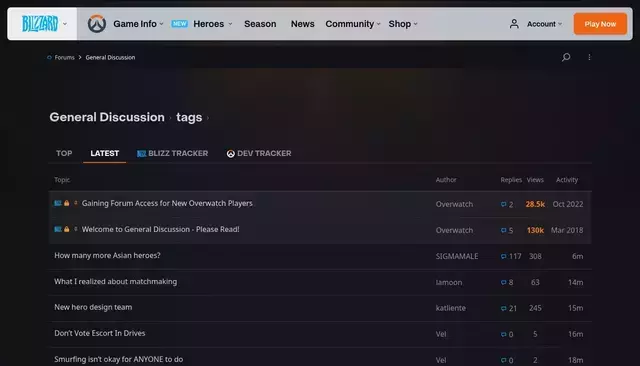Screen dimensions: 640x366
Task: Click lock icon on Welcome to General Discussion topic
Action: coord(67,229)
